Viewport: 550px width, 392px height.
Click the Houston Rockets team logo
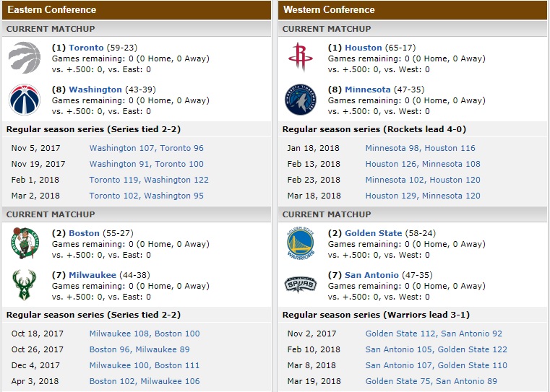pyautogui.click(x=301, y=58)
